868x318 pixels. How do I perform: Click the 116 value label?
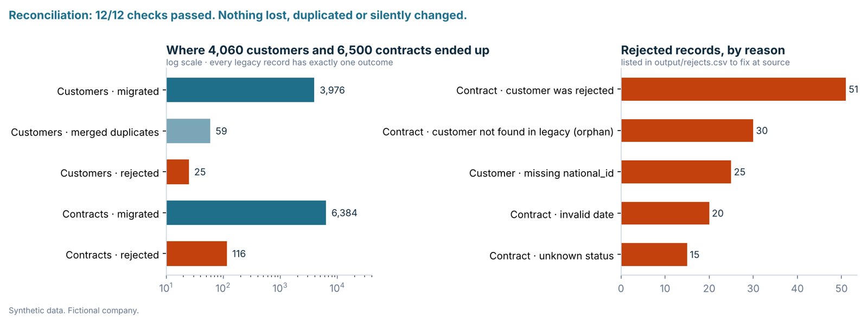pos(239,254)
